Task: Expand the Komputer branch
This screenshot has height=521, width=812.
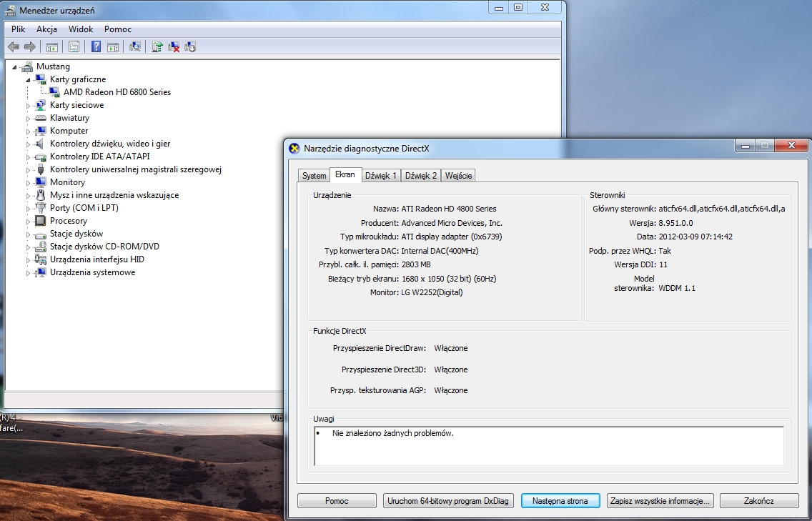Action: (28, 132)
